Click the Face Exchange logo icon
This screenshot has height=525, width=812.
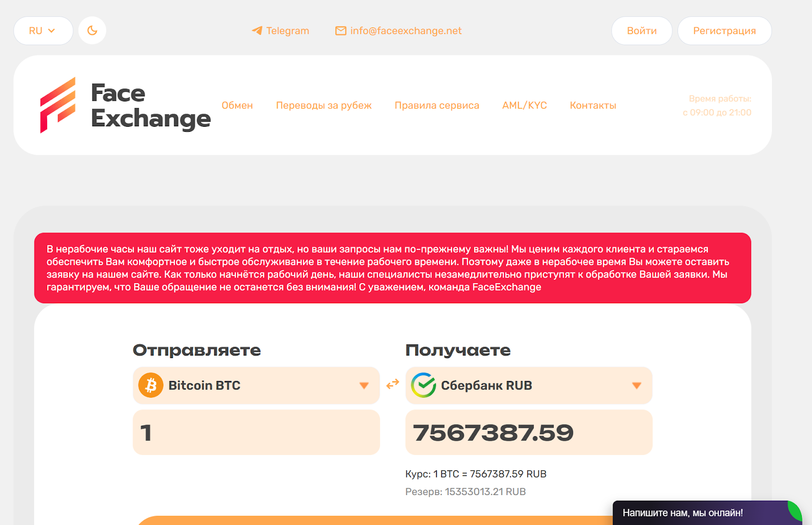(58, 105)
